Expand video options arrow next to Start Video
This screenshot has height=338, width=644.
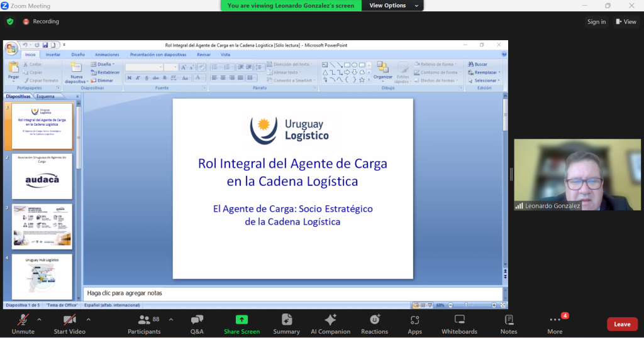pos(88,319)
